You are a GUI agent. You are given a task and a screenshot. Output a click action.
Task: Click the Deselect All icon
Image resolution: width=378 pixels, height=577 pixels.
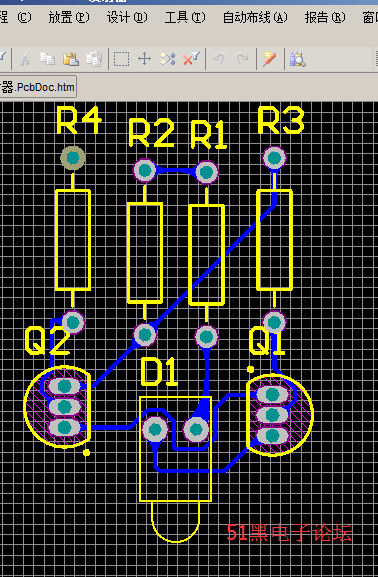tap(168, 59)
